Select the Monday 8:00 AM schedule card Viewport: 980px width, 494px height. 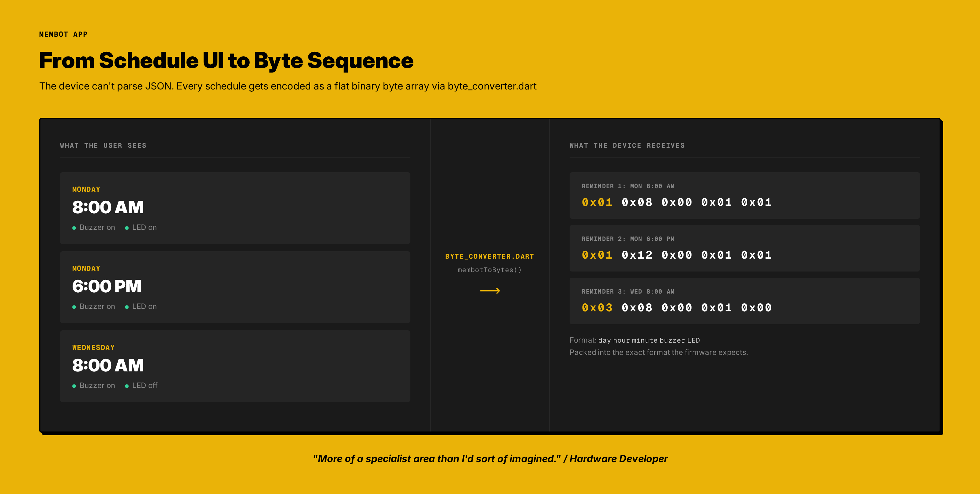point(235,208)
